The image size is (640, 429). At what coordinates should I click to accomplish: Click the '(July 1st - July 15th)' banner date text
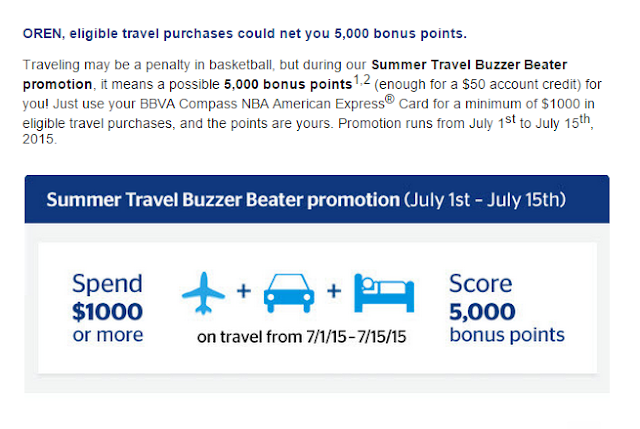click(485, 200)
